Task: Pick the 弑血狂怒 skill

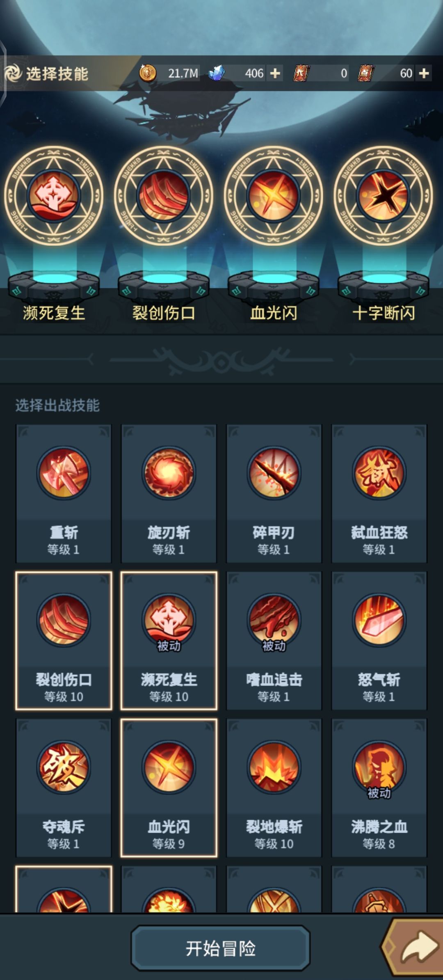Action: (379, 494)
